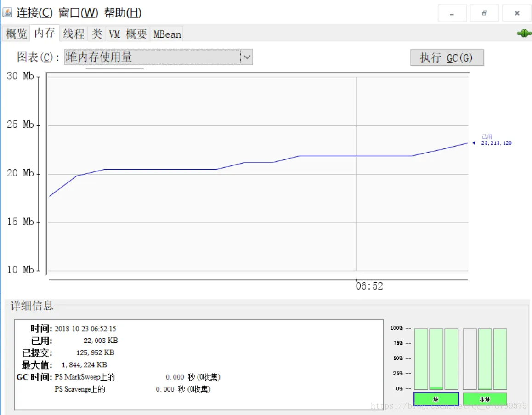532x415 pixels.
Task: Select the first non-heap memory pool bar
Action: (x=470, y=358)
